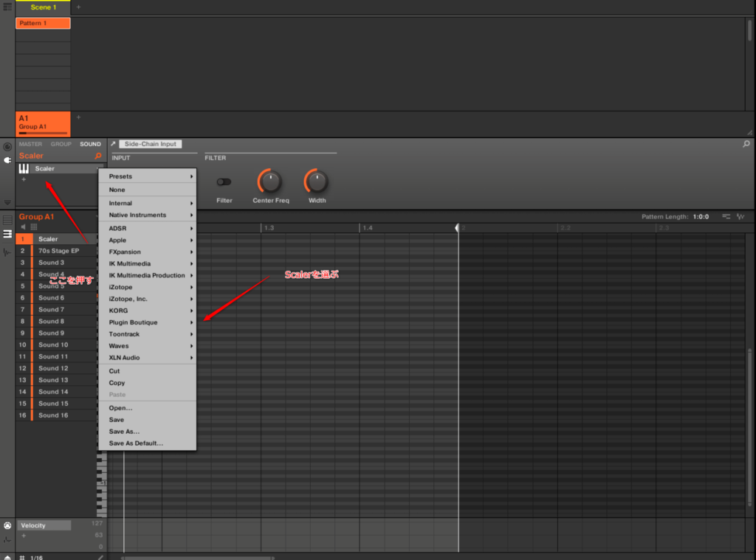Image resolution: width=756 pixels, height=560 pixels.
Task: Select the plug-in view icon in left strip
Action: tap(7, 159)
